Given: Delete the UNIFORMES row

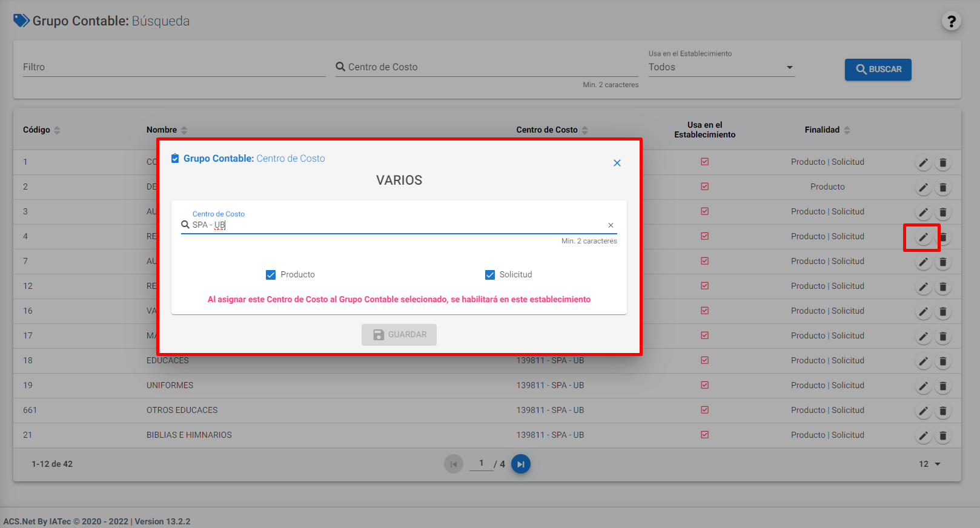Looking at the screenshot, I should tap(943, 386).
